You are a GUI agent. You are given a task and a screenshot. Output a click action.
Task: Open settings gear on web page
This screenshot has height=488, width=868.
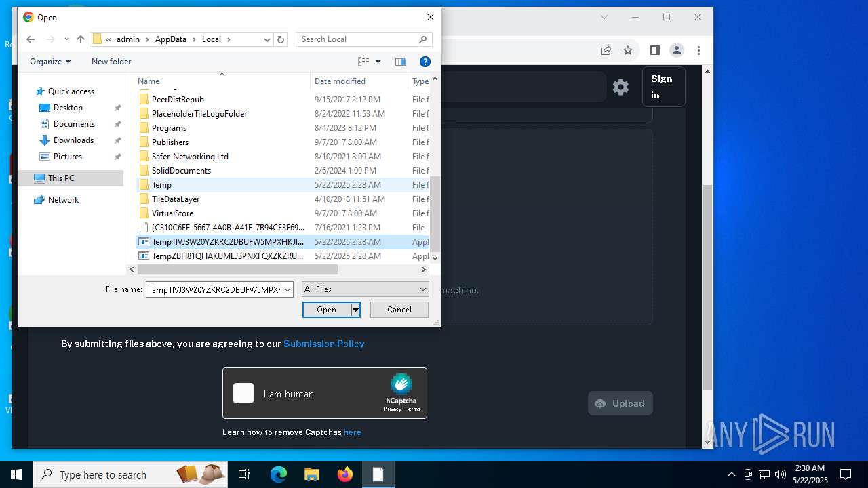pos(620,87)
